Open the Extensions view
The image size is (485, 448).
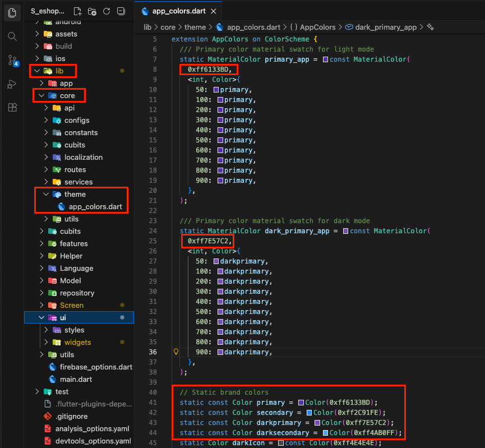click(x=12, y=108)
